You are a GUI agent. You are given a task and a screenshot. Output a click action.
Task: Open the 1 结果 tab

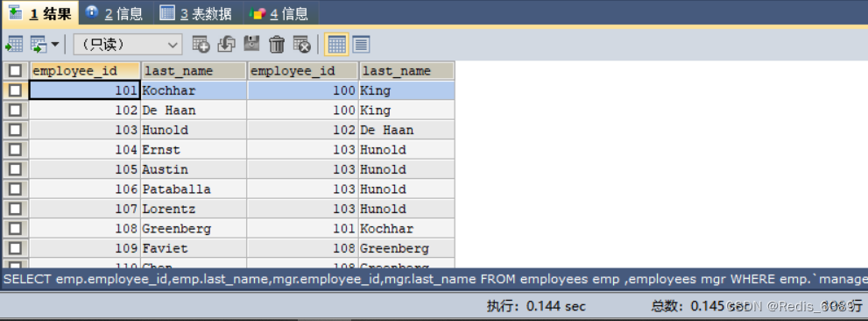click(40, 13)
